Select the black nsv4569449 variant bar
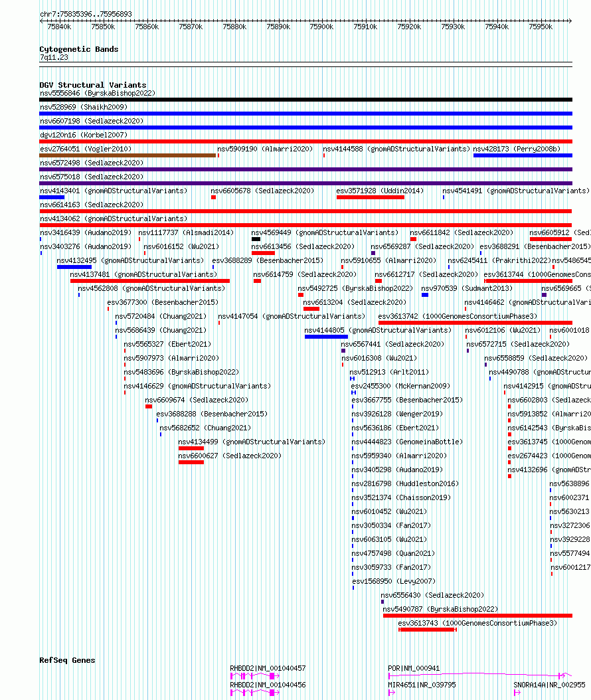 (256, 239)
